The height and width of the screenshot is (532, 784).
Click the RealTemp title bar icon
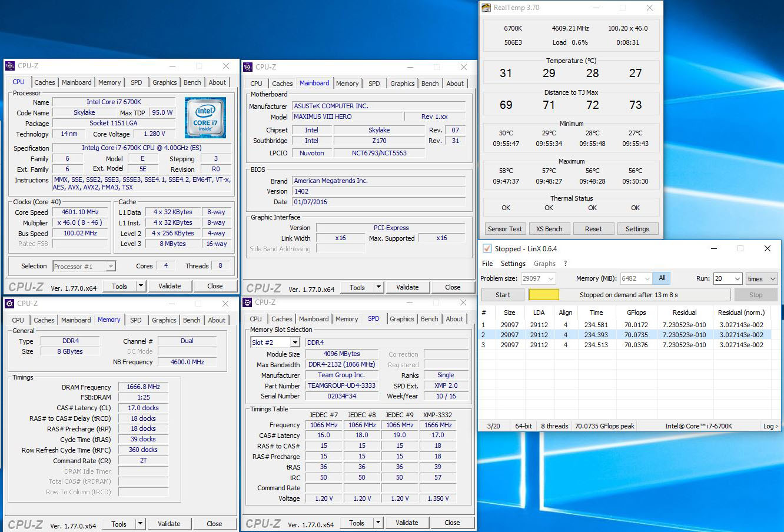tap(486, 8)
